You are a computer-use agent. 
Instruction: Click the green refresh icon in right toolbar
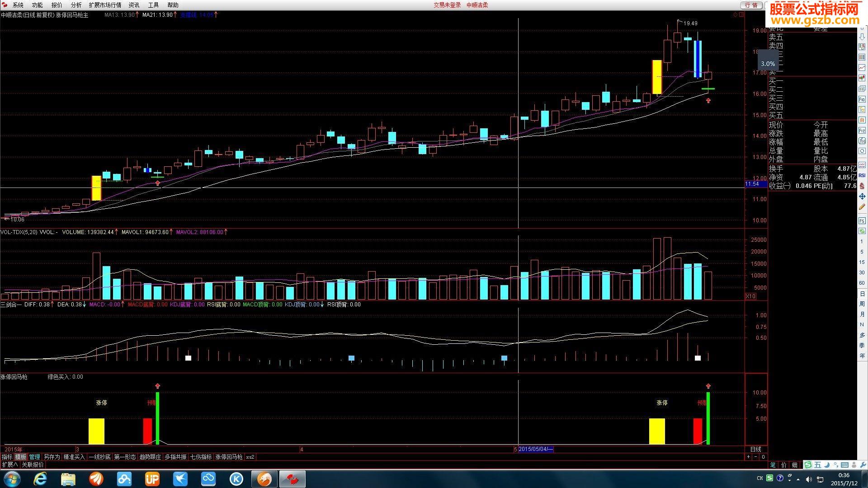[x=862, y=231]
